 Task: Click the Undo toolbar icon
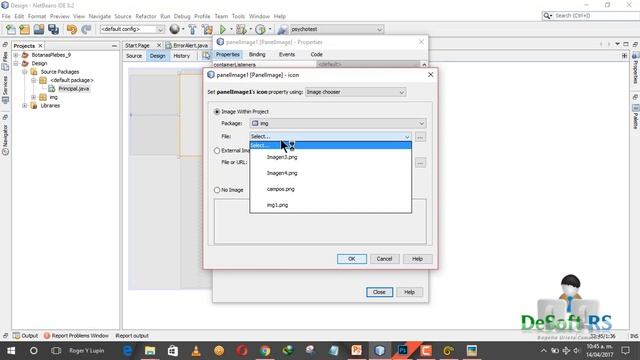tap(72, 29)
